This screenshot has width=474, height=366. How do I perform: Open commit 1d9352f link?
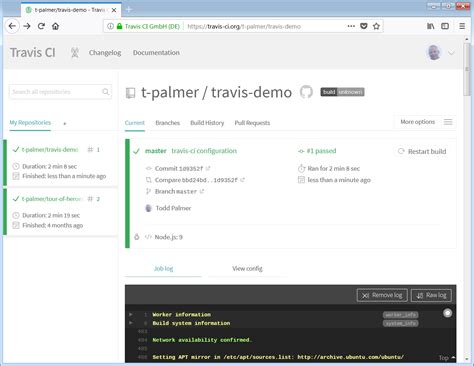pyautogui.click(x=179, y=169)
